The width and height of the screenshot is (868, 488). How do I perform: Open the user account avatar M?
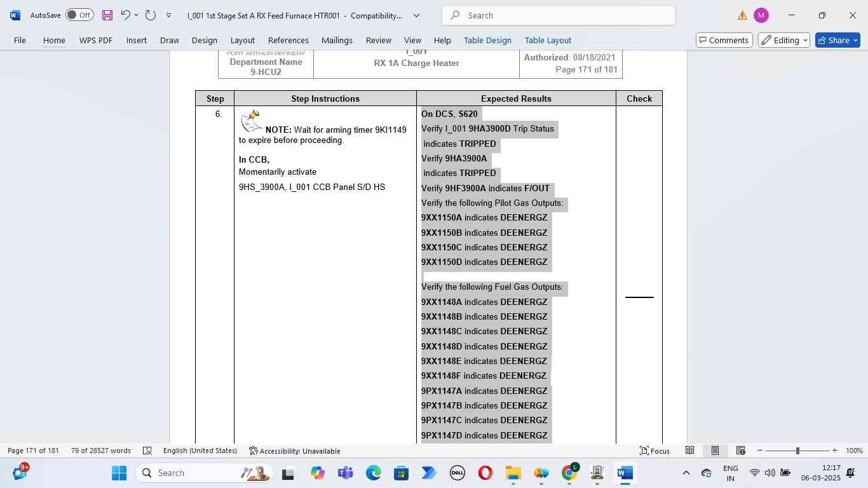tap(761, 15)
